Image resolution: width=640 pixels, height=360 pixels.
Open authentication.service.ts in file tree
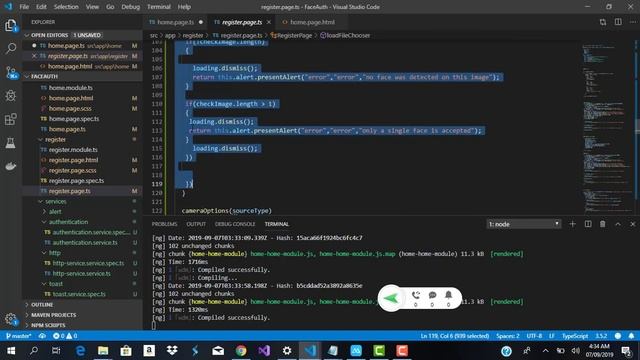[85, 242]
